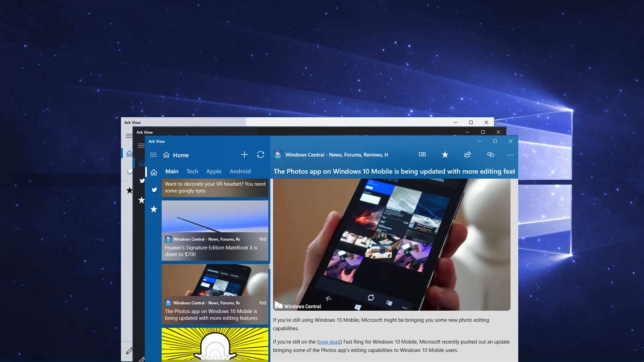Click the Home icon in the dark Ark View window
Viewport: 644px width, 362px height.
point(141,163)
